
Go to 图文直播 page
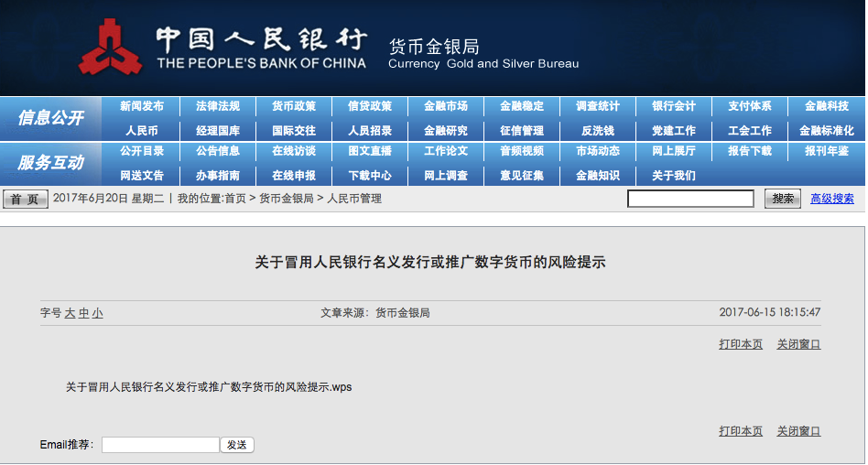(370, 150)
